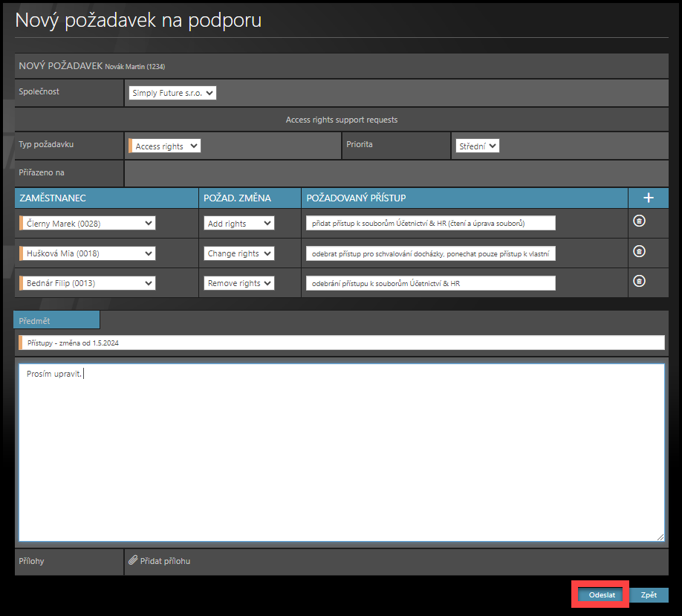
Task: Click the subject field with Přístupy text
Action: [x=342, y=343]
